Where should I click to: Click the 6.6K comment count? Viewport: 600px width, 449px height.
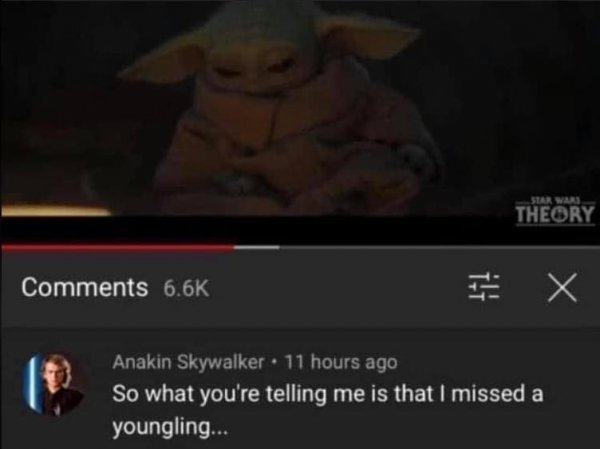tap(186, 288)
